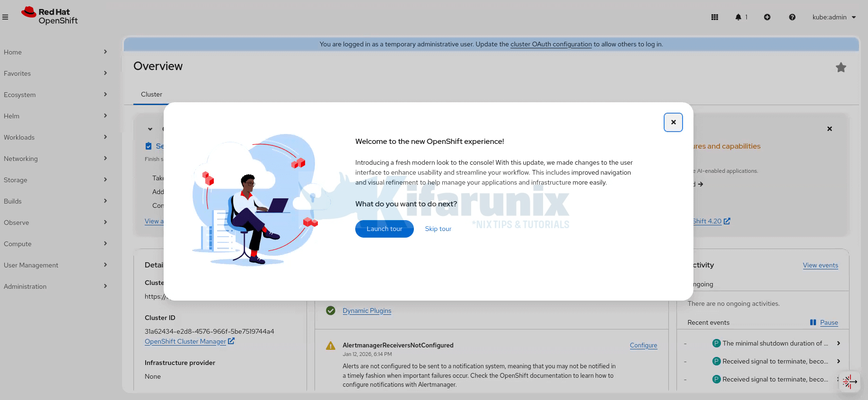Click Configure link for Alertmanager alert
The image size is (868, 400).
pos(643,345)
